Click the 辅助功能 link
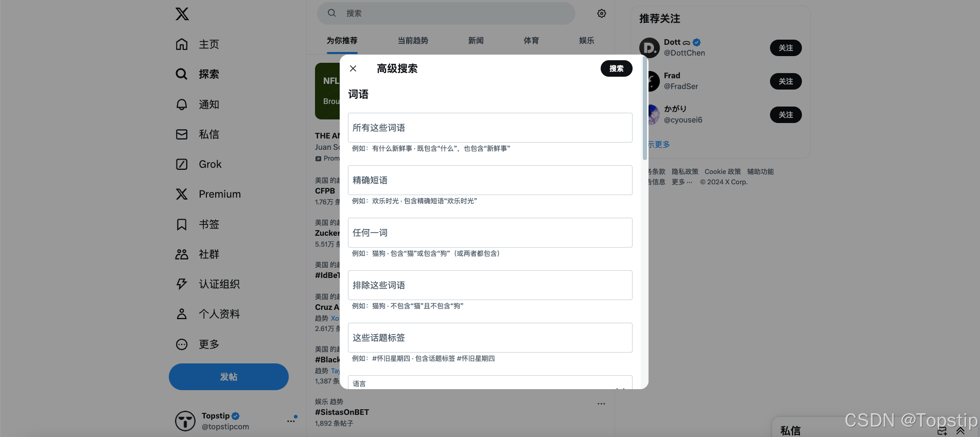 click(x=761, y=172)
